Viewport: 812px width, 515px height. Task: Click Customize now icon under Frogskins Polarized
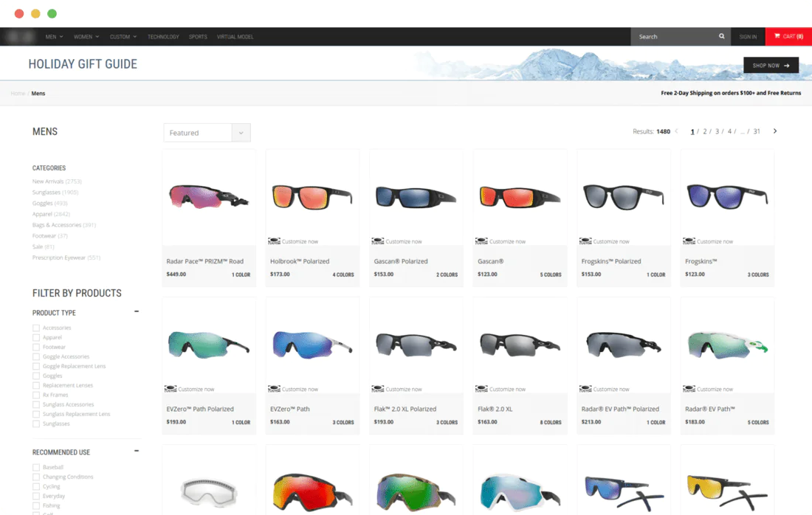point(585,241)
